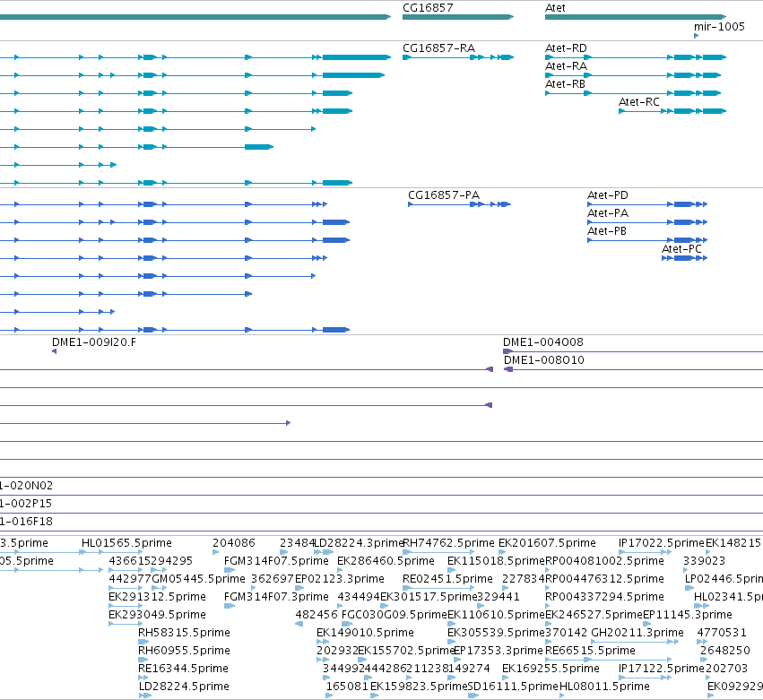Choose EST RP004476312.5prime

click(x=604, y=579)
